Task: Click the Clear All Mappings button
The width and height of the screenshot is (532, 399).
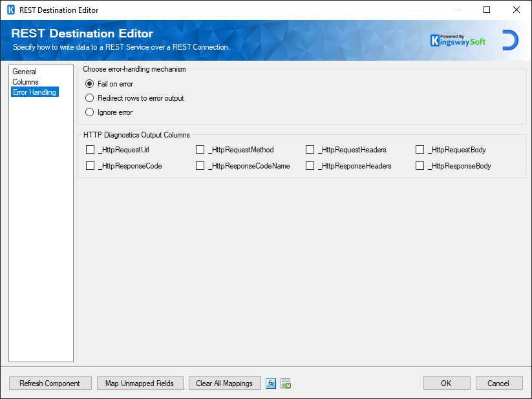Action: tap(224, 383)
